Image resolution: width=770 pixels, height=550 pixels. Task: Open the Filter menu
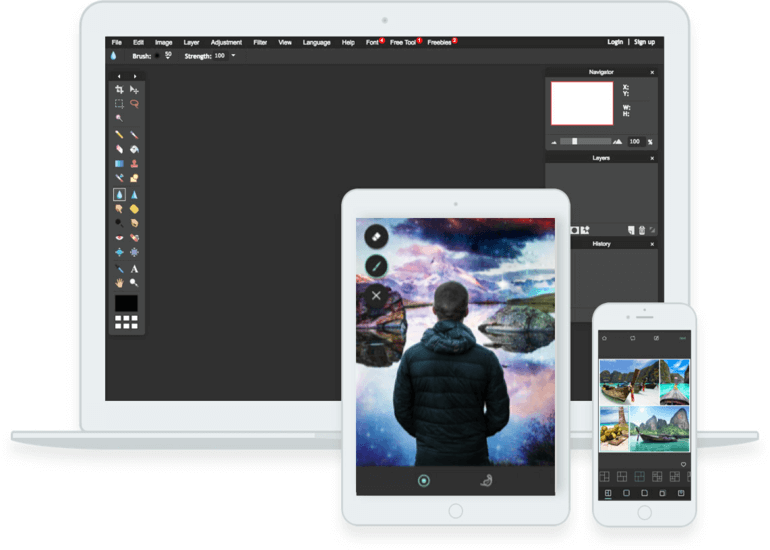[260, 42]
